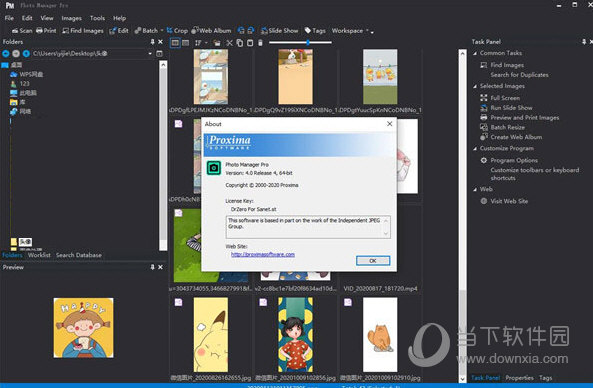Click the Scan toolbar button
The height and width of the screenshot is (388, 593).
coord(22,31)
